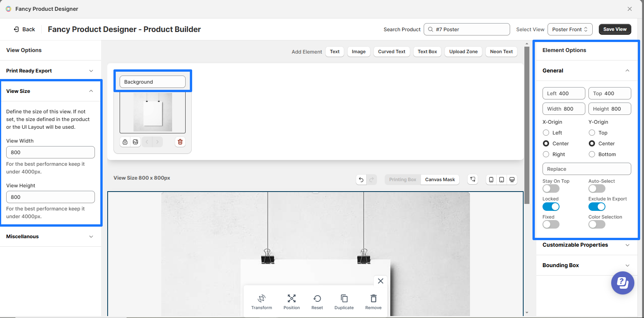644x318 pixels.
Task: Edit the element Width field
Action: [x=564, y=109]
